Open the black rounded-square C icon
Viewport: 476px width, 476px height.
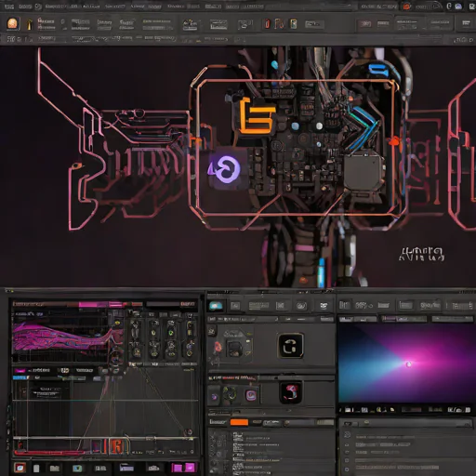click(x=291, y=346)
